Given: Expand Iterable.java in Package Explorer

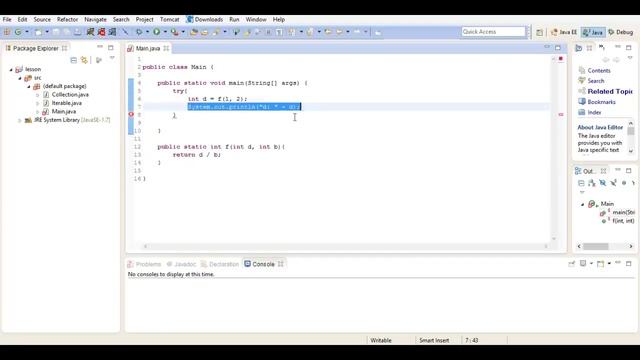Looking at the screenshot, I should pos(38,103).
